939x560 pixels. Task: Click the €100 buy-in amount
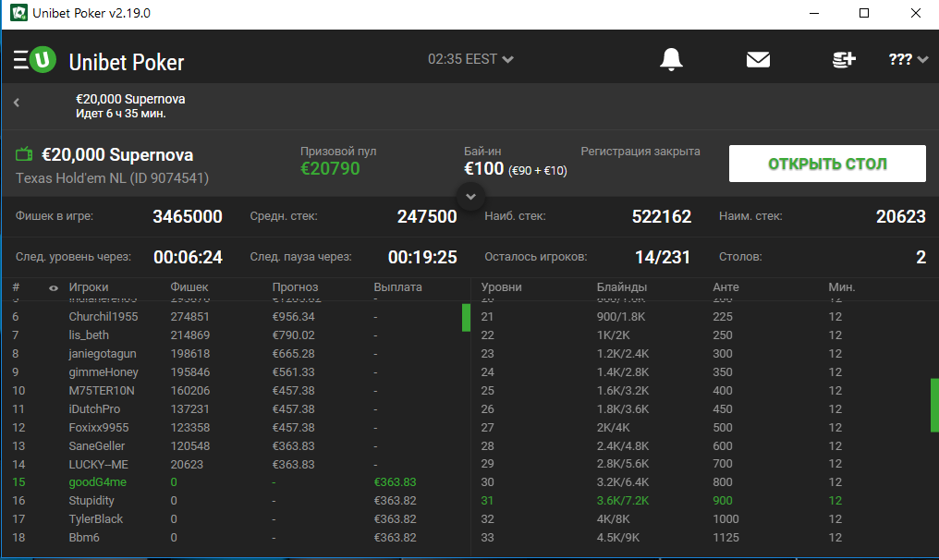tap(484, 169)
